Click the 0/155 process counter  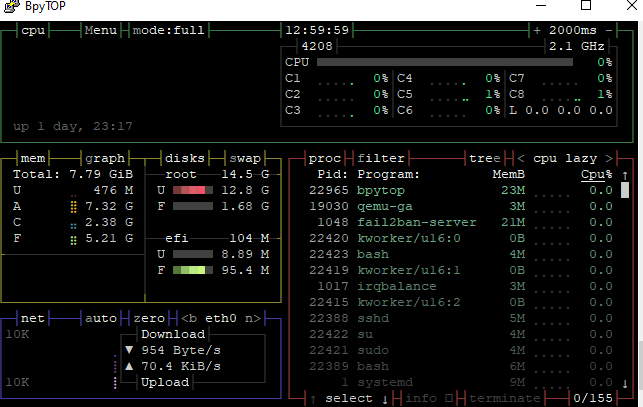tap(593, 398)
